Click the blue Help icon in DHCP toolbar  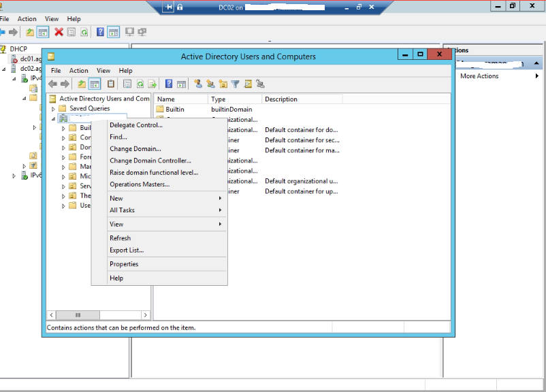[100, 33]
